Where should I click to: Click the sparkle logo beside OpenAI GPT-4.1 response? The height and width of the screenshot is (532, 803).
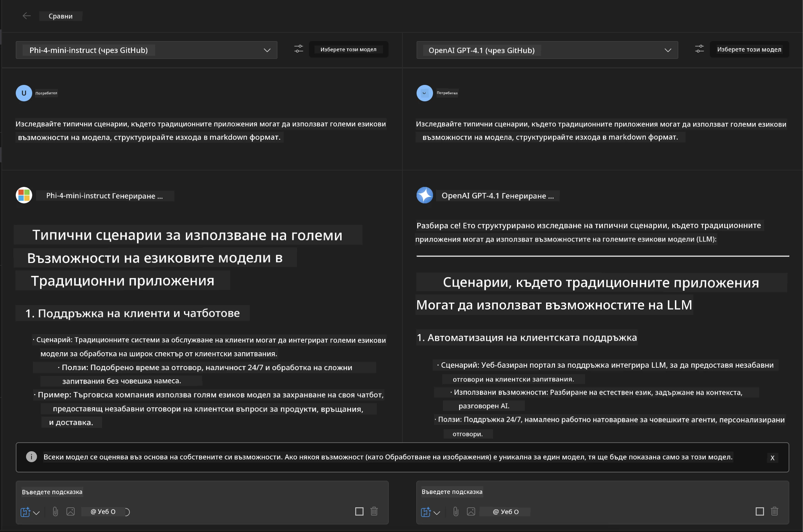(x=425, y=195)
